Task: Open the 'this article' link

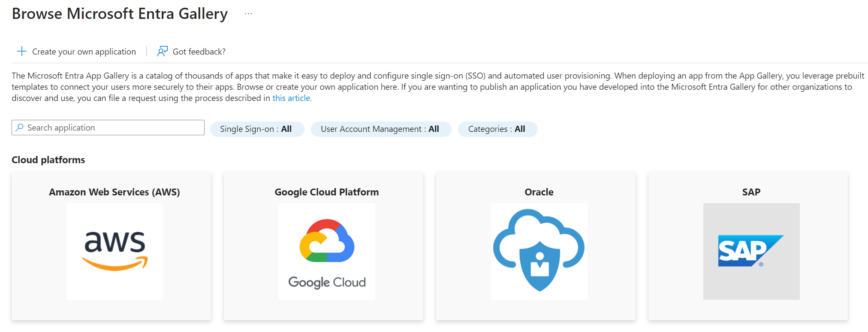Action: 292,98
